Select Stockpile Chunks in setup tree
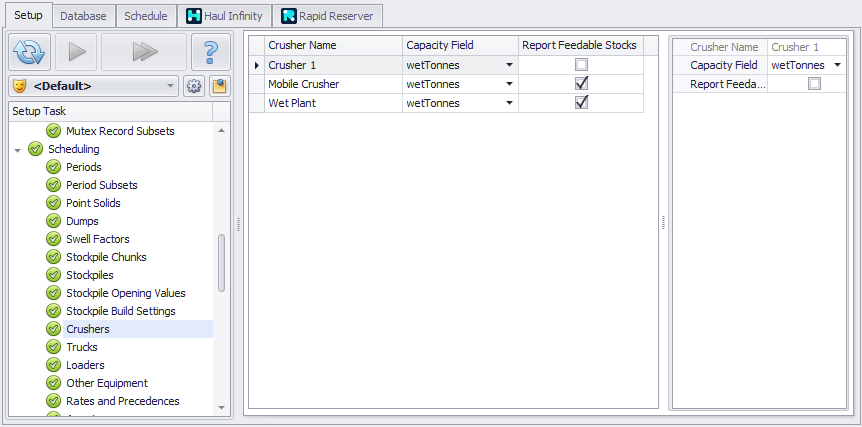 tap(106, 257)
